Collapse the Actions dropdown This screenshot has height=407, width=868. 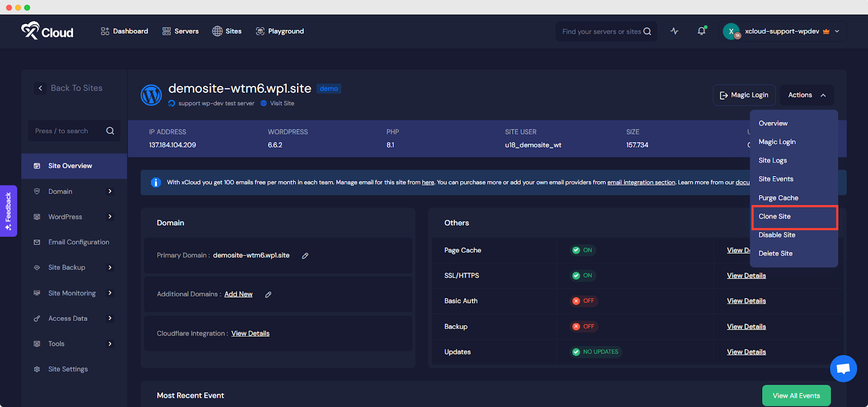click(807, 95)
